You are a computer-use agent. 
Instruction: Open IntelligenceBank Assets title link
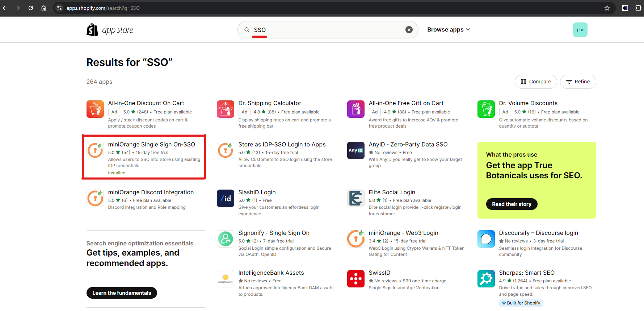point(271,273)
